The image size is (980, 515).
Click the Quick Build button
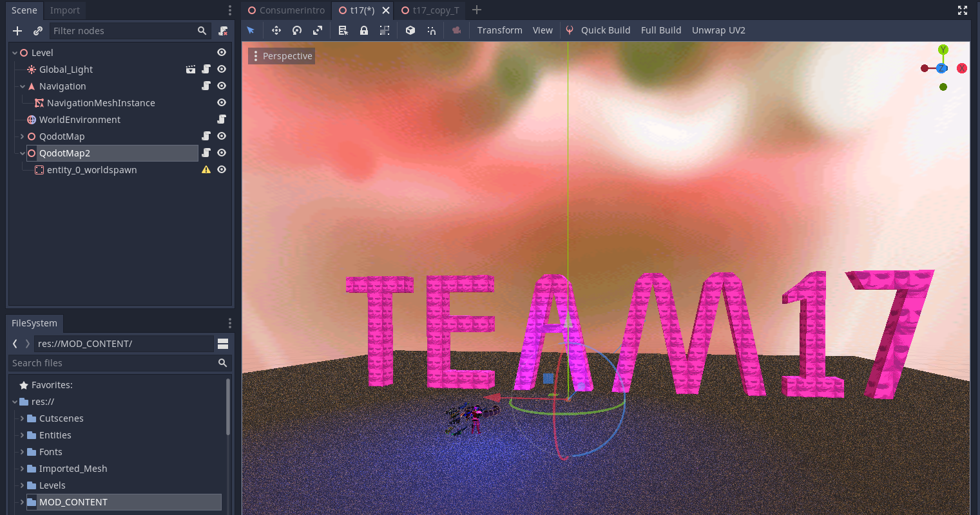tap(606, 30)
